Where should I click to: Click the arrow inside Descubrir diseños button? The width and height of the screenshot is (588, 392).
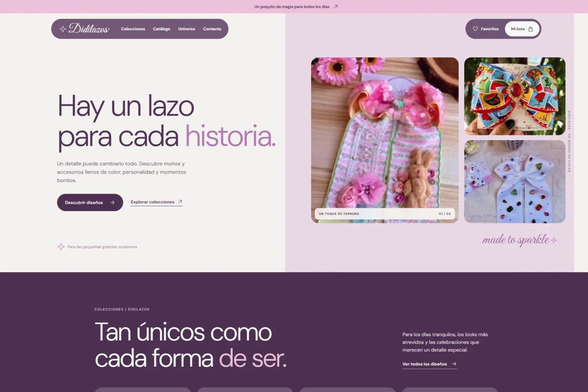click(x=112, y=203)
